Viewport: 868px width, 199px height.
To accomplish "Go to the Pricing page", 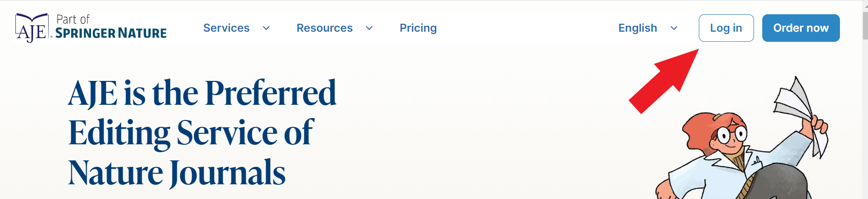I will (x=418, y=28).
